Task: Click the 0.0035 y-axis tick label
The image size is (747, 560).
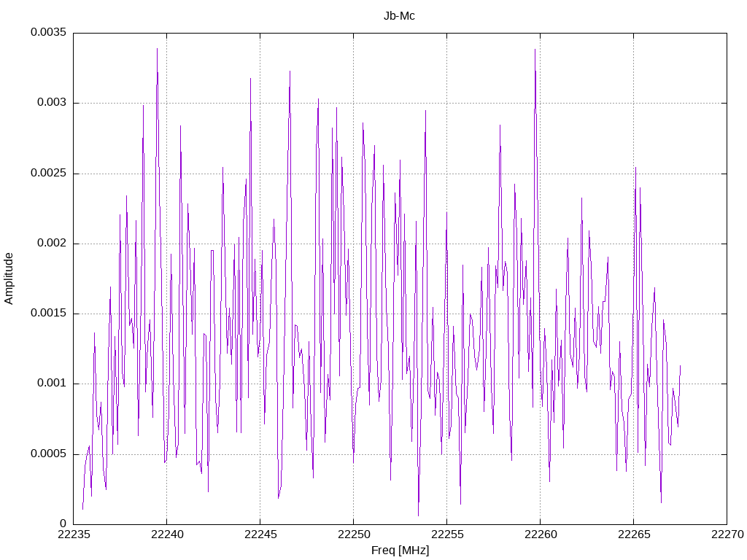Action: (49, 32)
